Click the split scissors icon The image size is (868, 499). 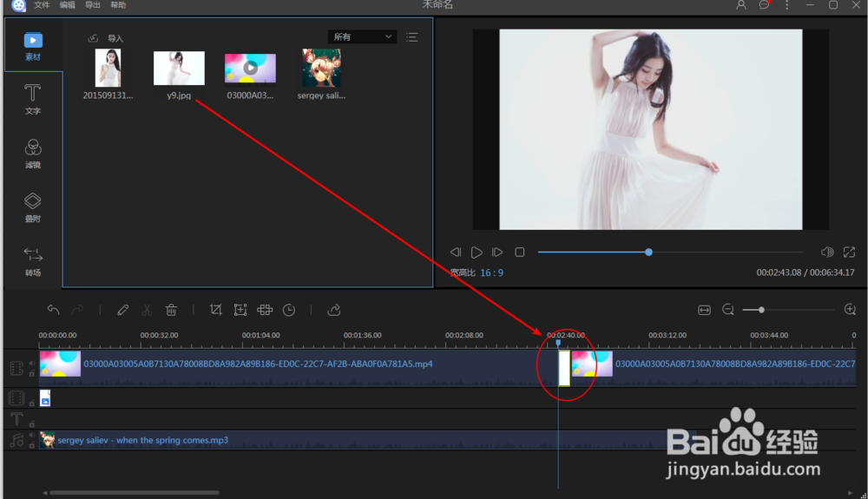(147, 310)
